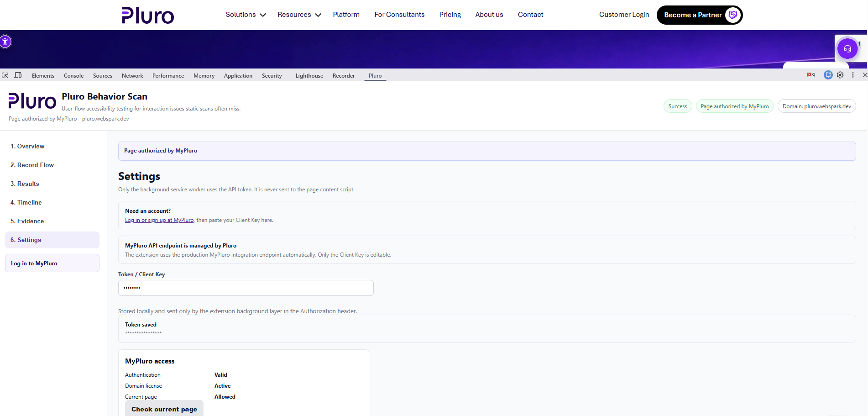Visit the About us page

tap(489, 15)
